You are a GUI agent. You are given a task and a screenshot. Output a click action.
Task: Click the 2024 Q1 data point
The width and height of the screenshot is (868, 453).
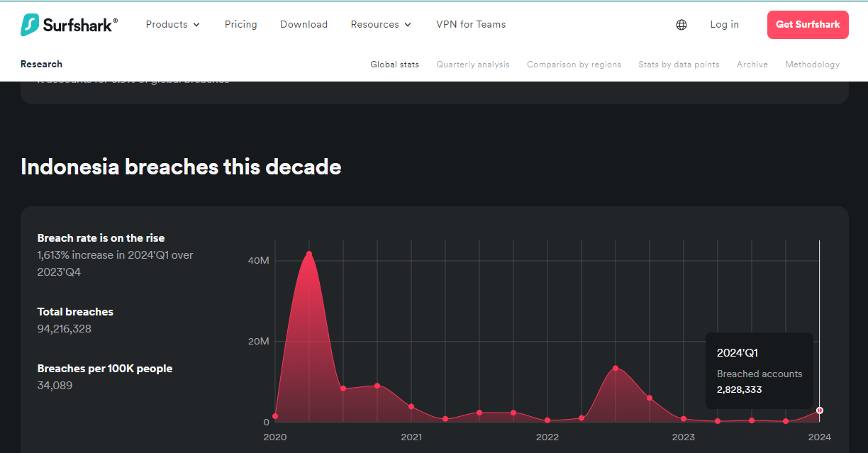click(820, 410)
